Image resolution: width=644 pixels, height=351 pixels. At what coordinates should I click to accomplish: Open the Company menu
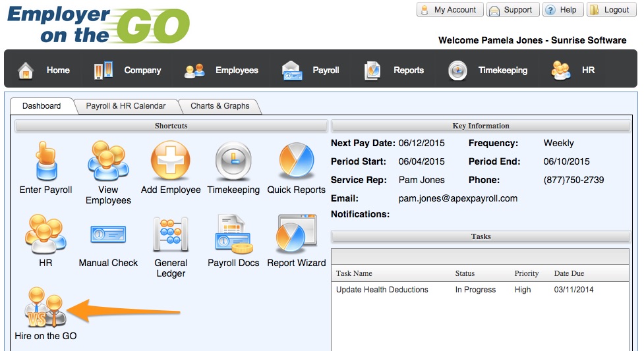(142, 70)
